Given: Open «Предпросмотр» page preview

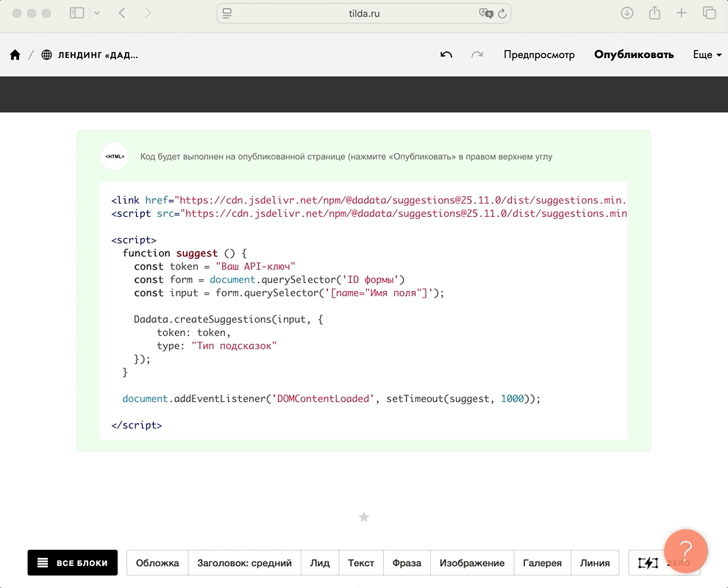Looking at the screenshot, I should (539, 55).
